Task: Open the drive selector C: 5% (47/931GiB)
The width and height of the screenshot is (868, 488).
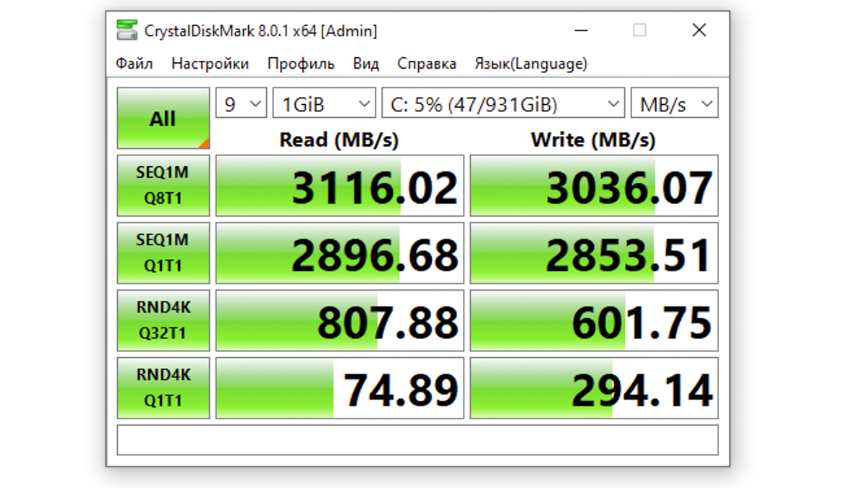Action: pos(503,104)
